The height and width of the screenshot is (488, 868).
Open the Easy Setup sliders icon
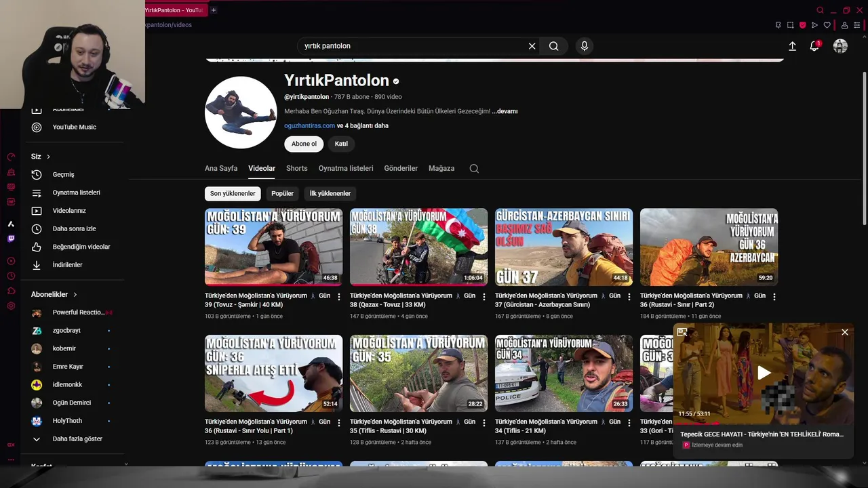point(856,25)
